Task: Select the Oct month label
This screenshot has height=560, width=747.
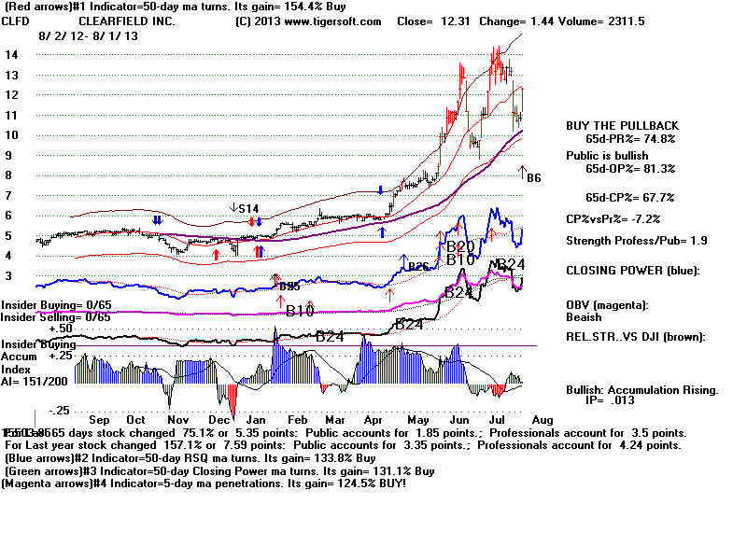Action: pos(135,420)
